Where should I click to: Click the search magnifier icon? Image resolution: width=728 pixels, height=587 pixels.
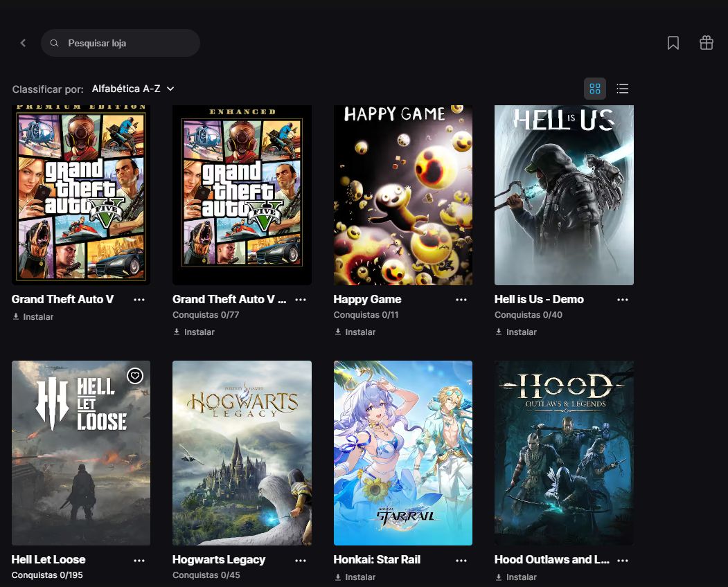54,43
